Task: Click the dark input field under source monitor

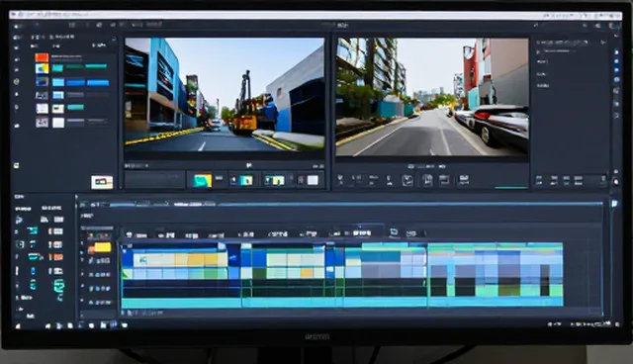Action: [x=154, y=180]
